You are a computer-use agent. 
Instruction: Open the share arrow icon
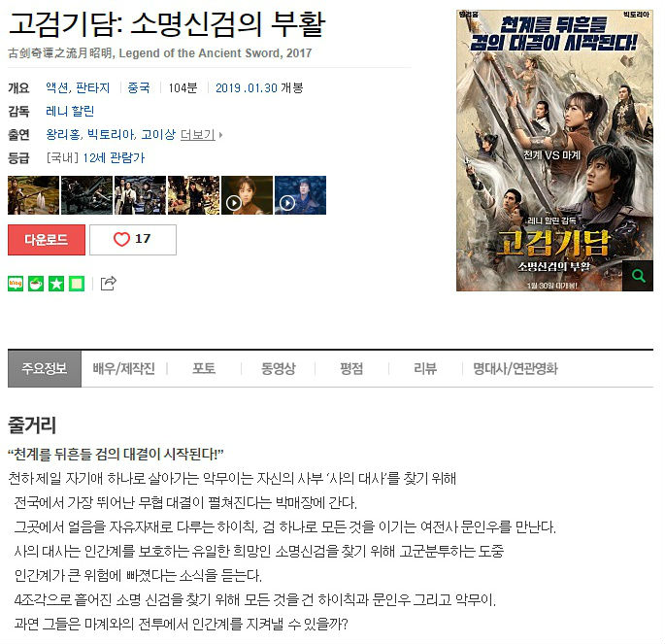[109, 283]
